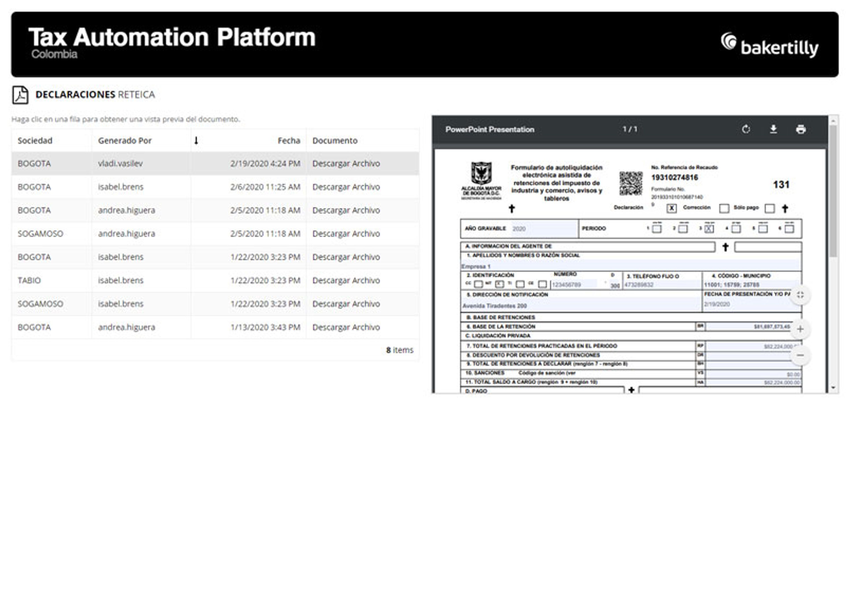The image size is (846, 616).
Task: Click andrea.higuera in the SOGAMOSO row
Action: 126,233
